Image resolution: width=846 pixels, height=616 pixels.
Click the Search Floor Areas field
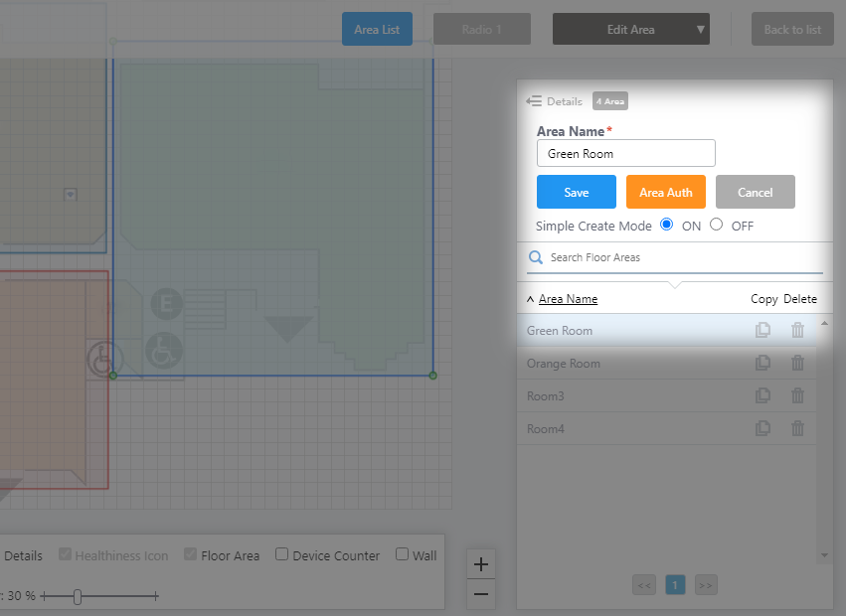tap(681, 257)
